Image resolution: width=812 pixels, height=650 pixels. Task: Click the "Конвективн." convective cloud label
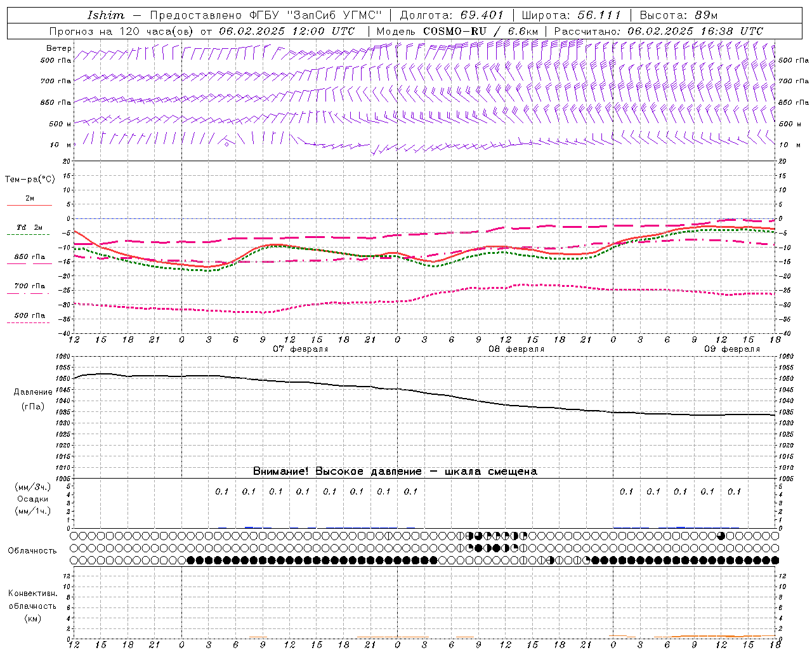33,594
